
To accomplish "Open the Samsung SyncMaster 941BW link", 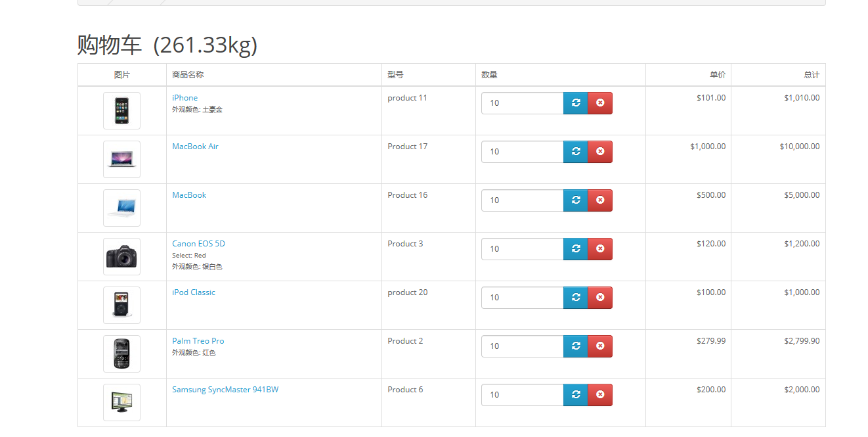I will tap(225, 390).
